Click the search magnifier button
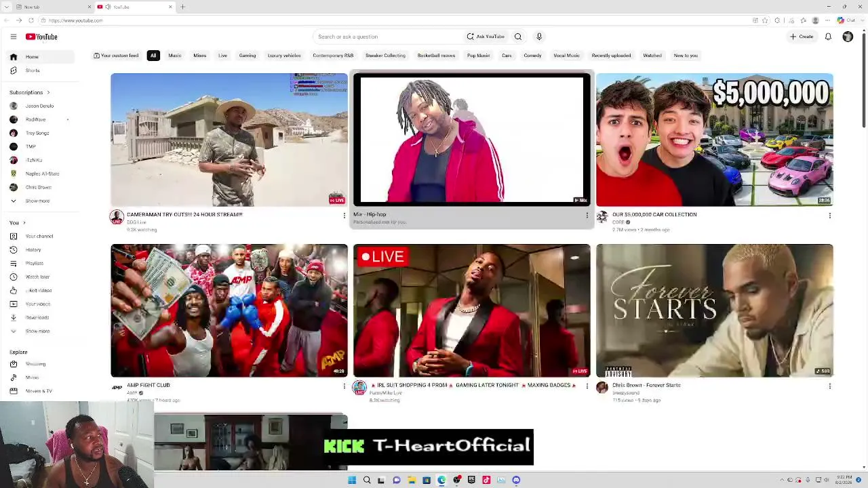Image resolution: width=868 pixels, height=488 pixels. coord(518,37)
